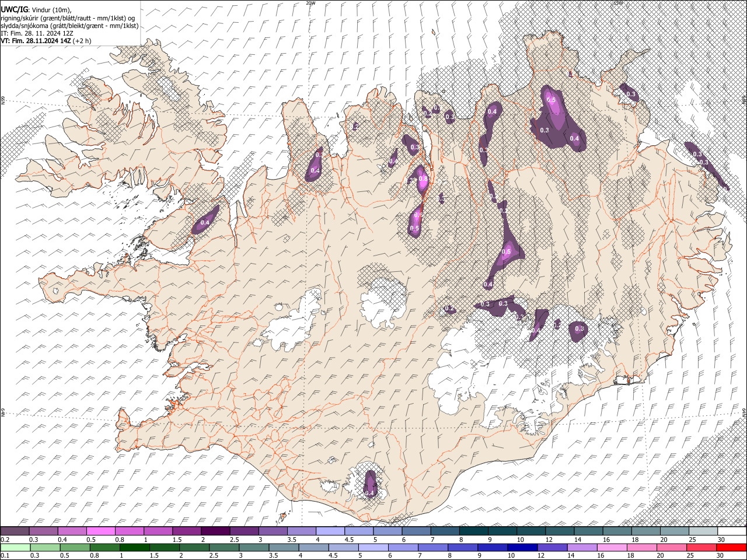This screenshot has height=560, width=747.
Task: Click the light purple rain swatch at 14
Action: 582,548
